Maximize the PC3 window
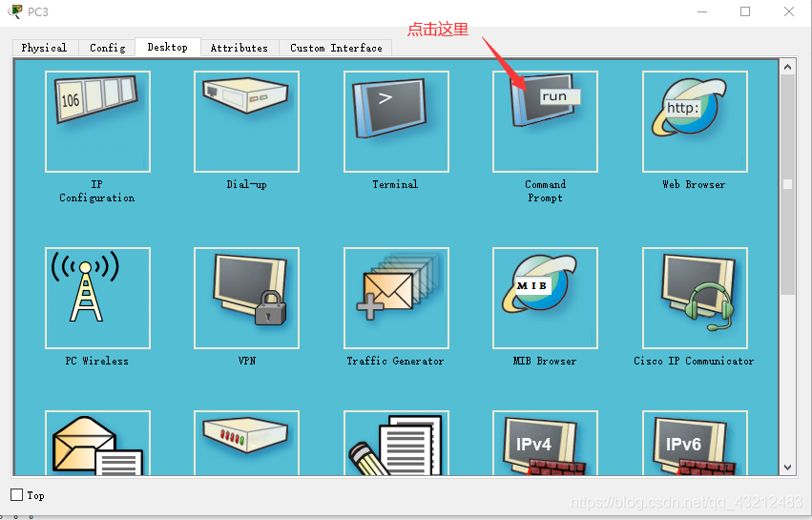This screenshot has width=812, height=520. point(745,11)
